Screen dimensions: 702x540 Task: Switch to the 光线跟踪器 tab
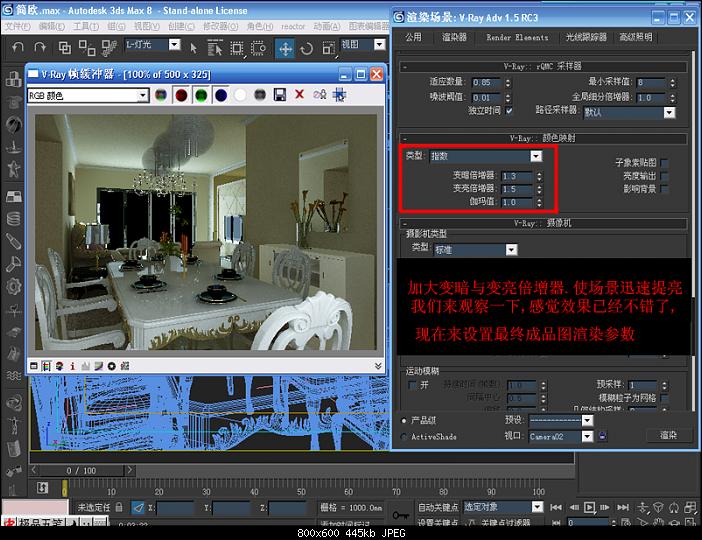tap(586, 37)
